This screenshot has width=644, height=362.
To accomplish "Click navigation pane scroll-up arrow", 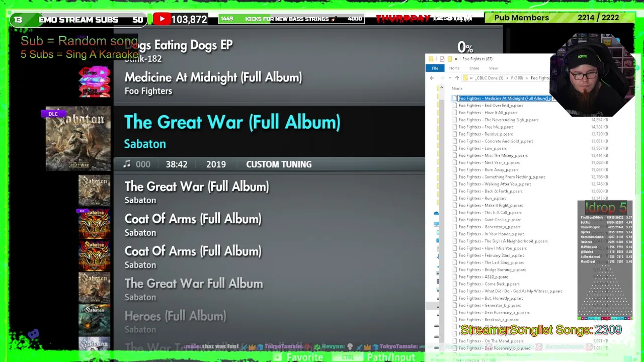I will [x=441, y=88].
